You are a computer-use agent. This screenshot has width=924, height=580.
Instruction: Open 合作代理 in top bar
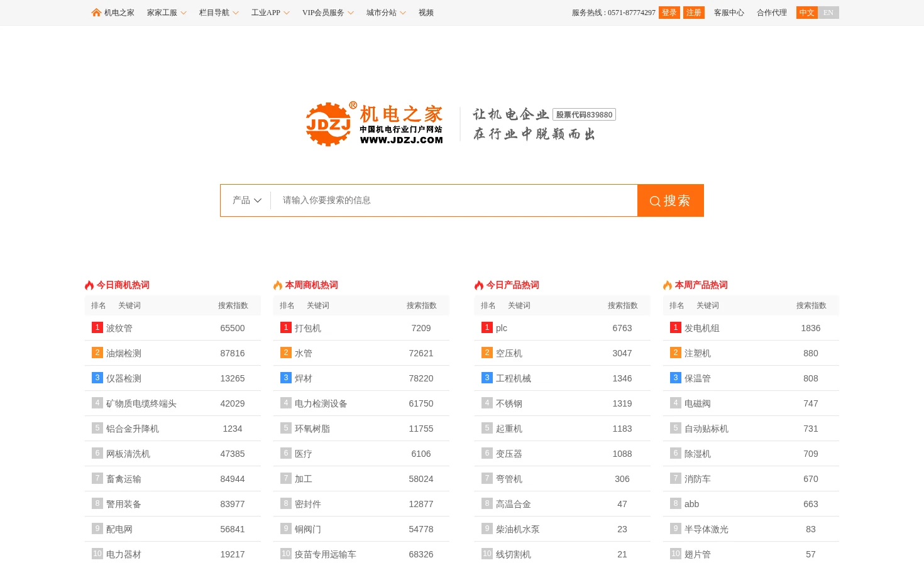pos(772,13)
